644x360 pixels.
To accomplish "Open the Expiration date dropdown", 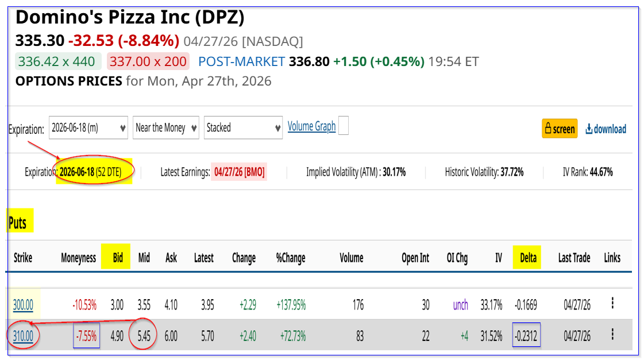I will click(x=88, y=127).
